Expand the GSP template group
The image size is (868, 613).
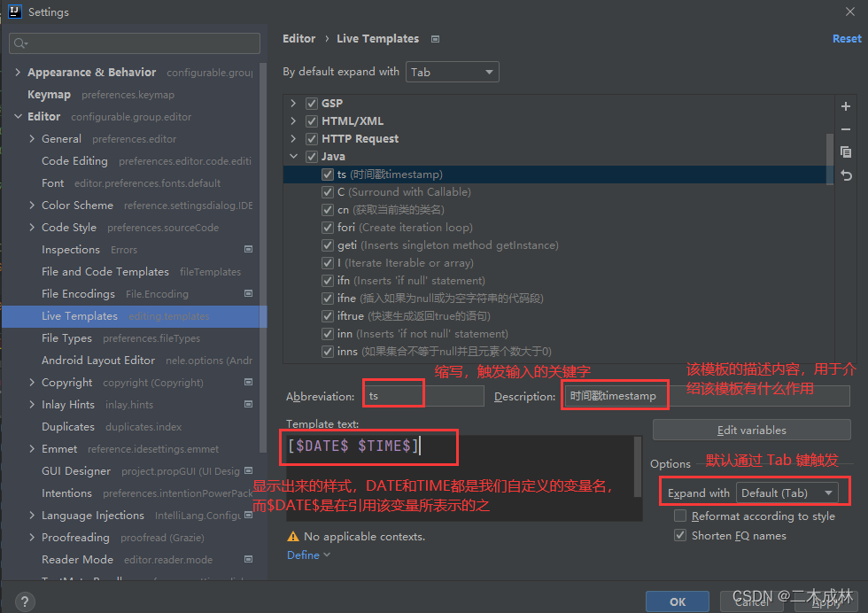tap(293, 104)
